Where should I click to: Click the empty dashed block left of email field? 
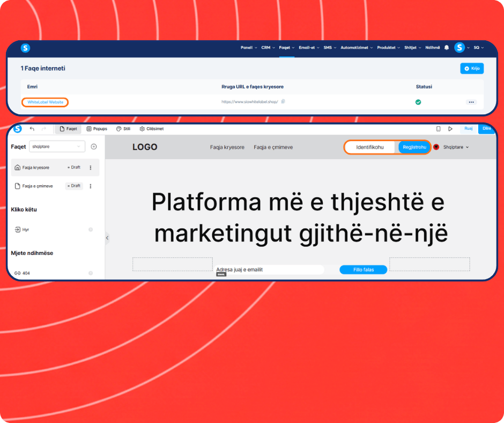(173, 264)
